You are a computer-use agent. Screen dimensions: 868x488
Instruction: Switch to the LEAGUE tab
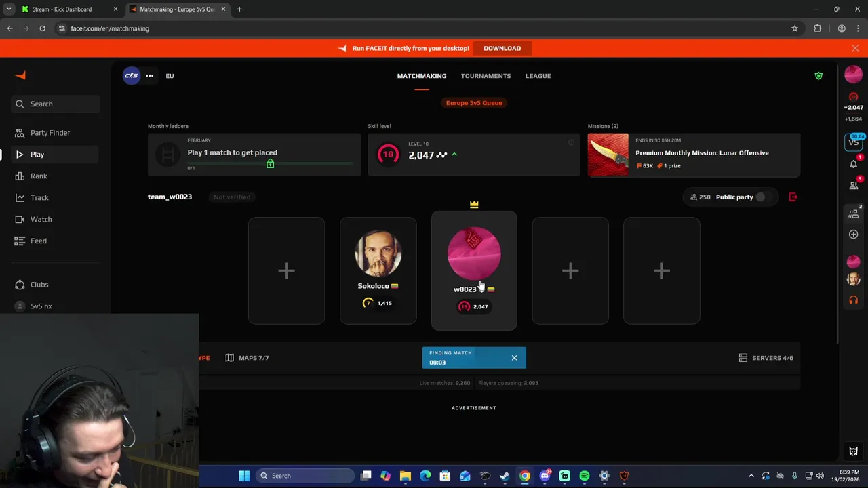[x=538, y=76]
